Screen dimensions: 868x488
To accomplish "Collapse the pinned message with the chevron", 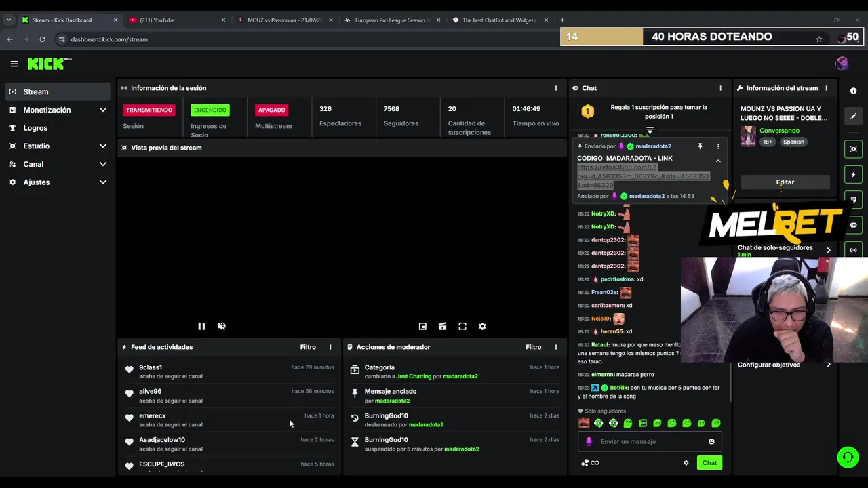I will 718,161.
